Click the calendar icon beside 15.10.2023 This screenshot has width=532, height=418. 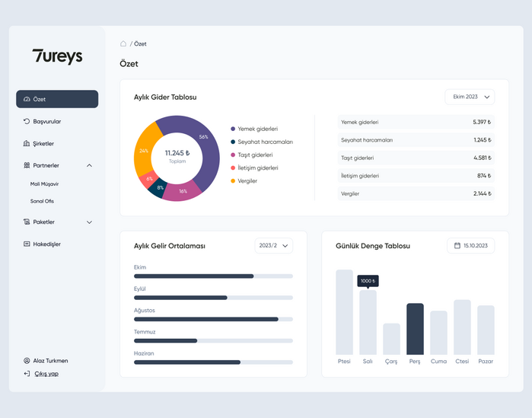(x=457, y=246)
